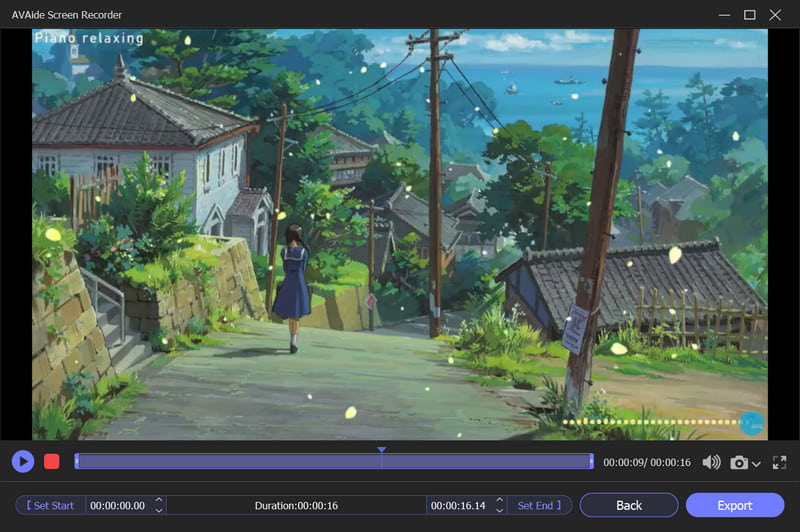Click the Duration:00:00:16 text
The image size is (800, 532).
296,505
